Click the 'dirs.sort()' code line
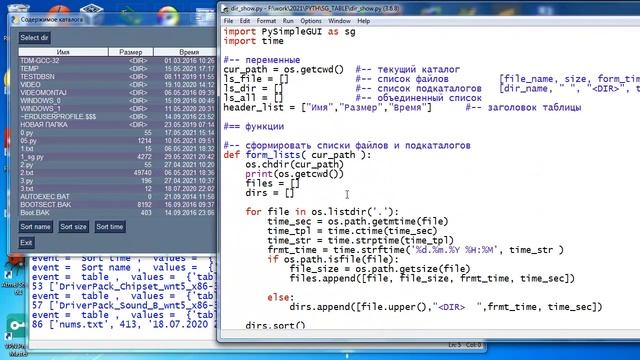 point(276,326)
